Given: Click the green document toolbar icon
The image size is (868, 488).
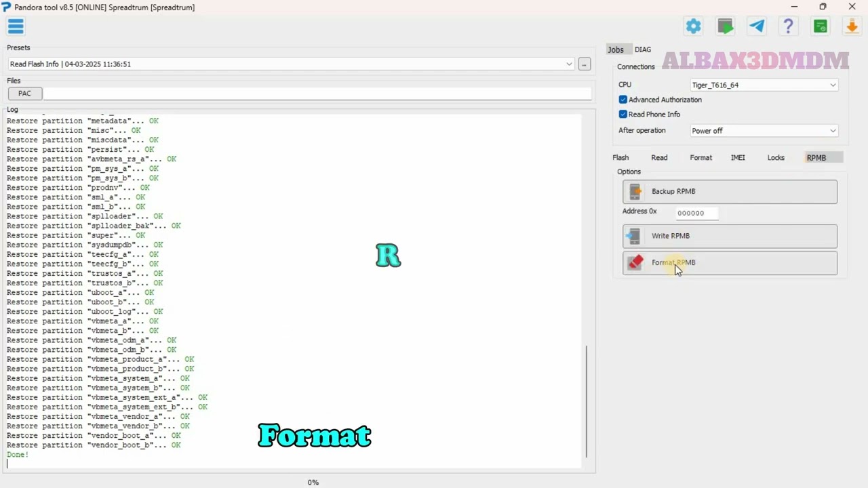Looking at the screenshot, I should (821, 26).
